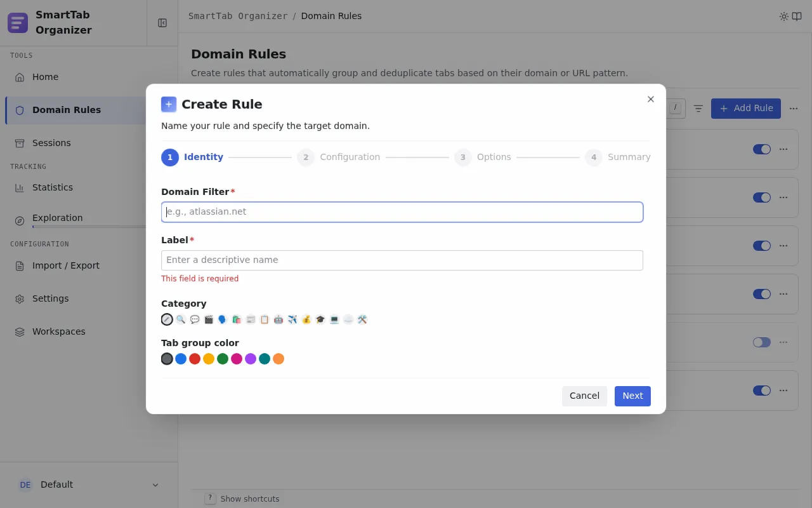This screenshot has height=508, width=812.
Task: Pick the green tab group color
Action: 223,359
